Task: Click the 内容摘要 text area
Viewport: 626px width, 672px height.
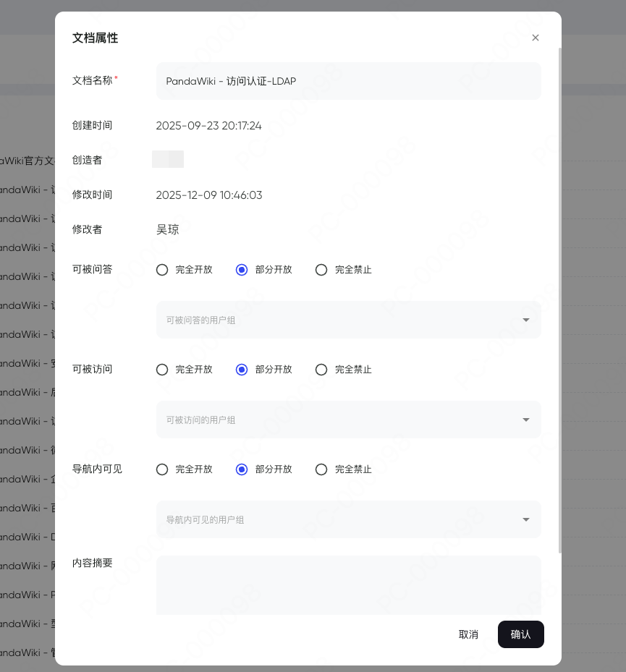Action: [x=348, y=585]
